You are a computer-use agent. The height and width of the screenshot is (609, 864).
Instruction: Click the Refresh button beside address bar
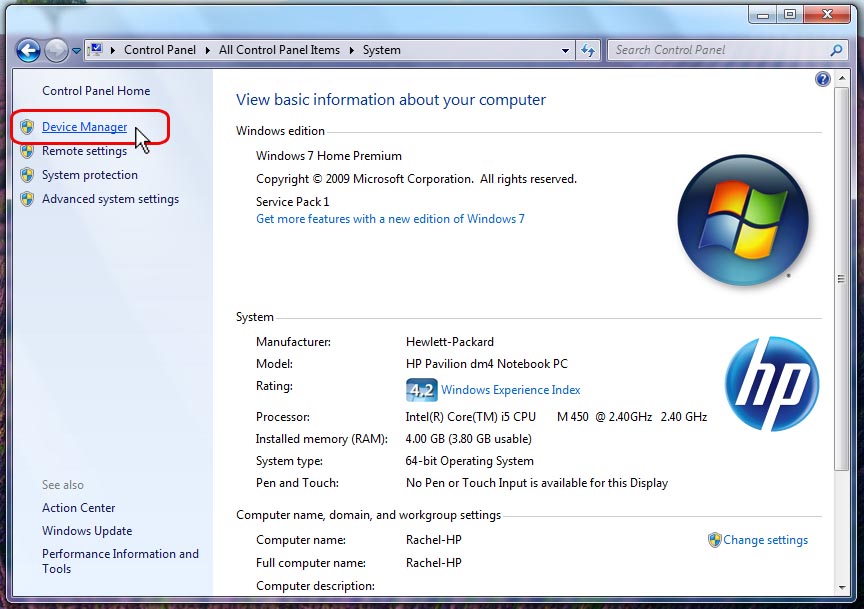click(x=588, y=51)
